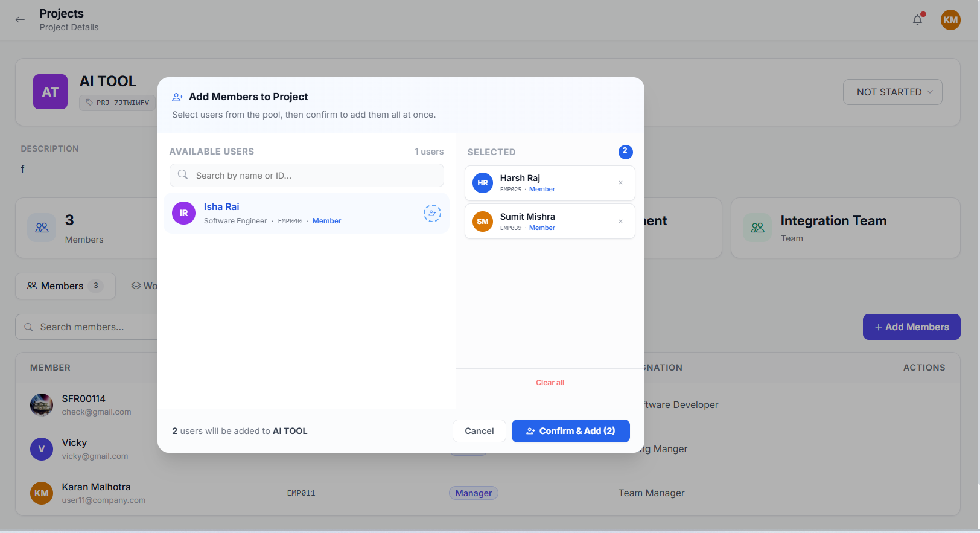
Task: Click the AT project logo tile
Action: (x=50, y=92)
